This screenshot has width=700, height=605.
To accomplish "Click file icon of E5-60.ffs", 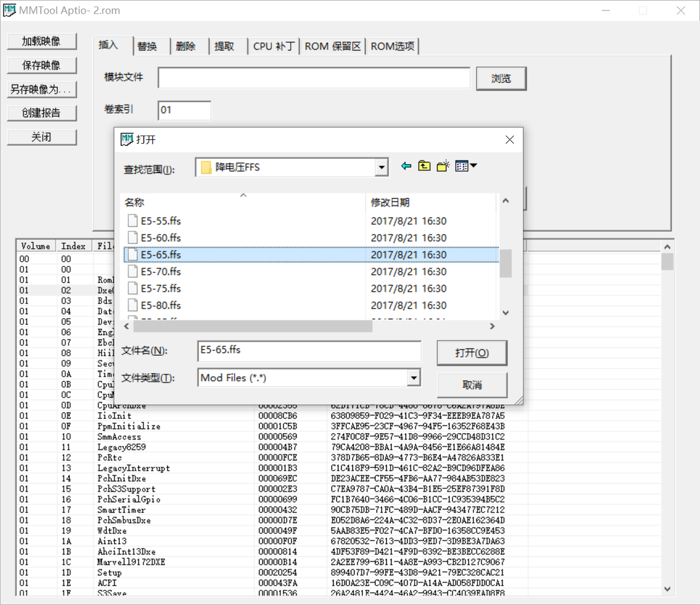I will tap(132, 238).
